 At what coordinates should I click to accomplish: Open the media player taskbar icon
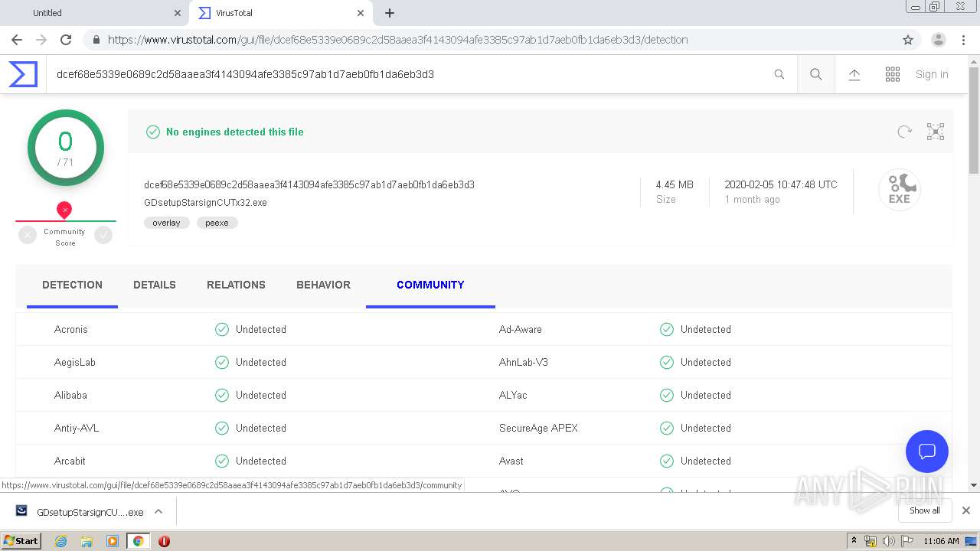coord(113,540)
